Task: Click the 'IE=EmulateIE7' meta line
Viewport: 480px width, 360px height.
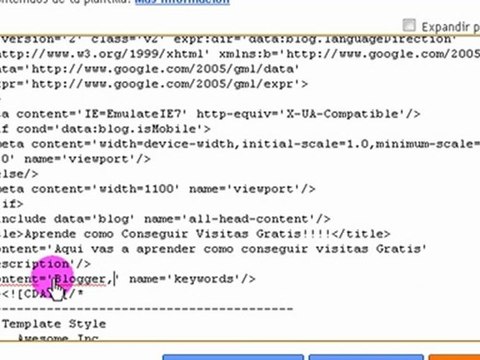Action: click(x=210, y=114)
